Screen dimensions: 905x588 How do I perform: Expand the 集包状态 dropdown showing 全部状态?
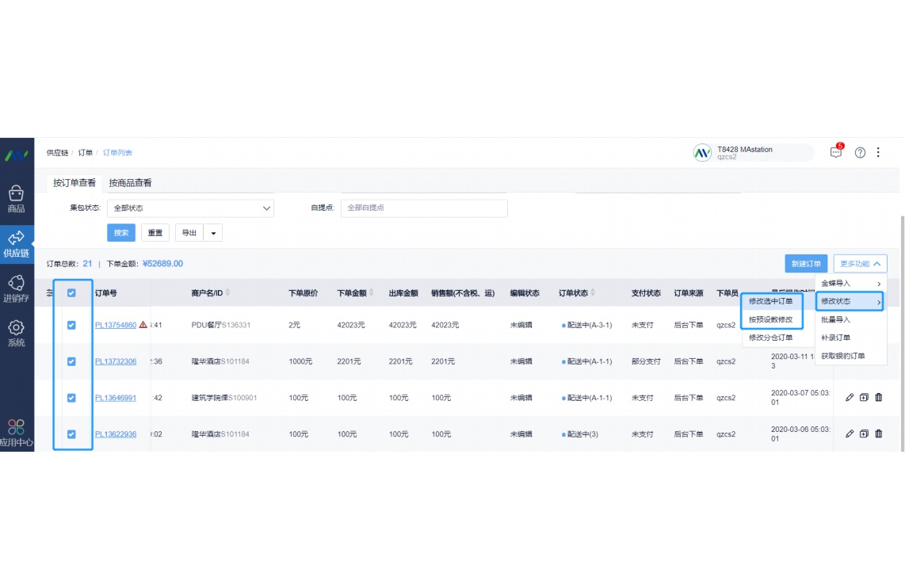pyautogui.click(x=190, y=208)
